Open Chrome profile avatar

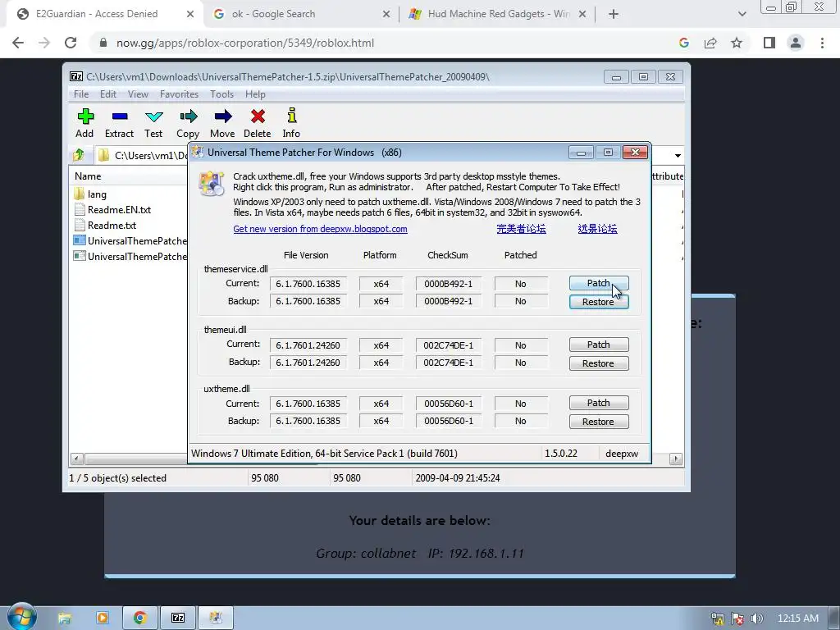click(x=796, y=43)
